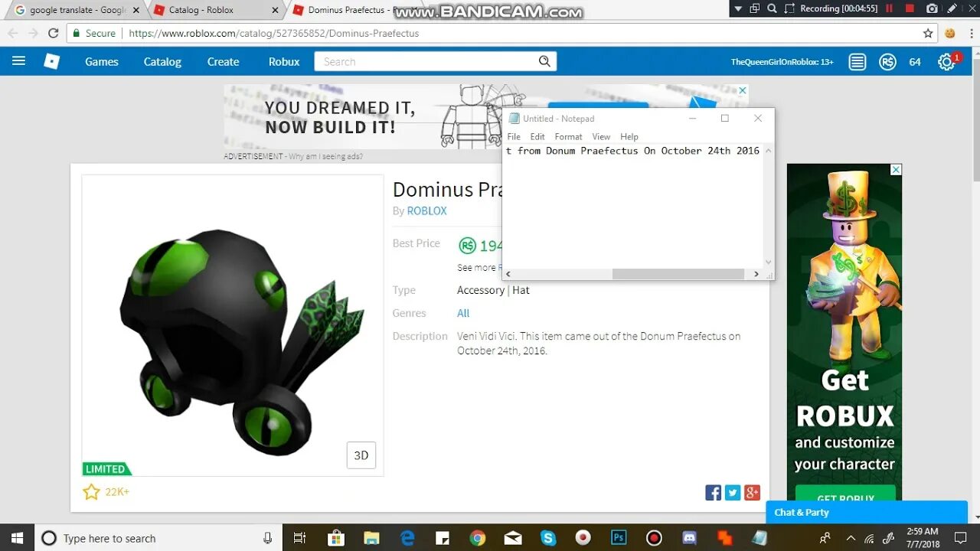This screenshot has width=980, height=551.
Task: Click the Notepad scroll right arrow
Action: [756, 274]
